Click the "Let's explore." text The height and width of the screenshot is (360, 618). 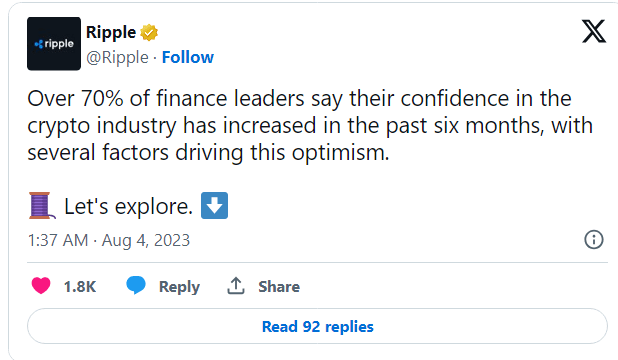[128, 206]
